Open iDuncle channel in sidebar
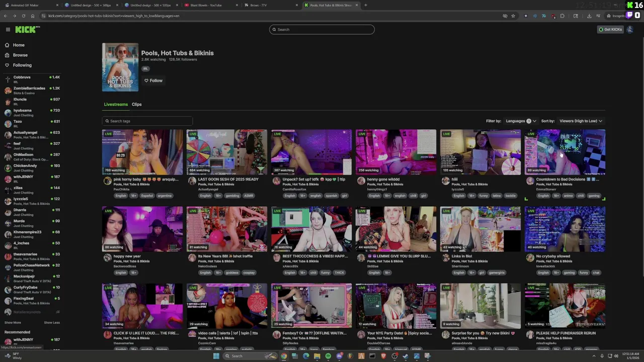This screenshot has height=362, width=644. click(x=32, y=102)
